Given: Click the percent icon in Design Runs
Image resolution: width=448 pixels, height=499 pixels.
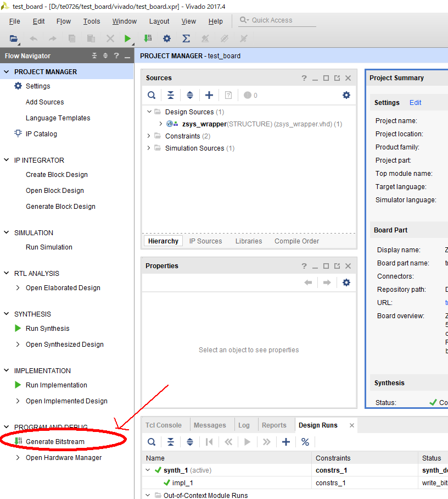Looking at the screenshot, I should click(x=305, y=442).
